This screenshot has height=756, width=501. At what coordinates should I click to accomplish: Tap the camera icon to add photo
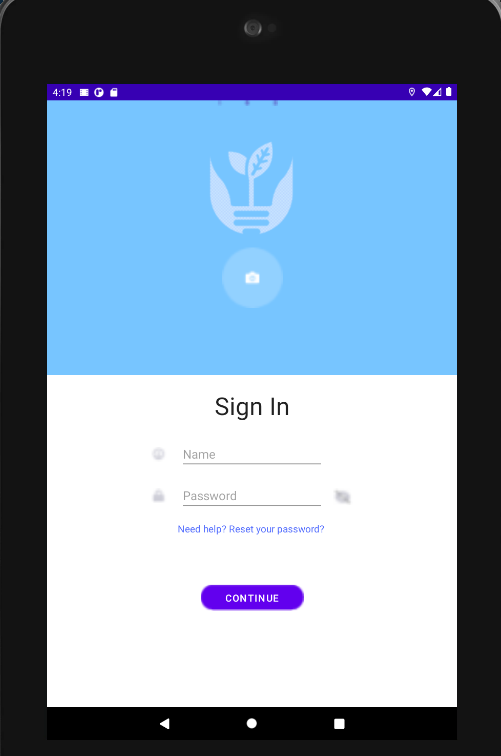252,278
